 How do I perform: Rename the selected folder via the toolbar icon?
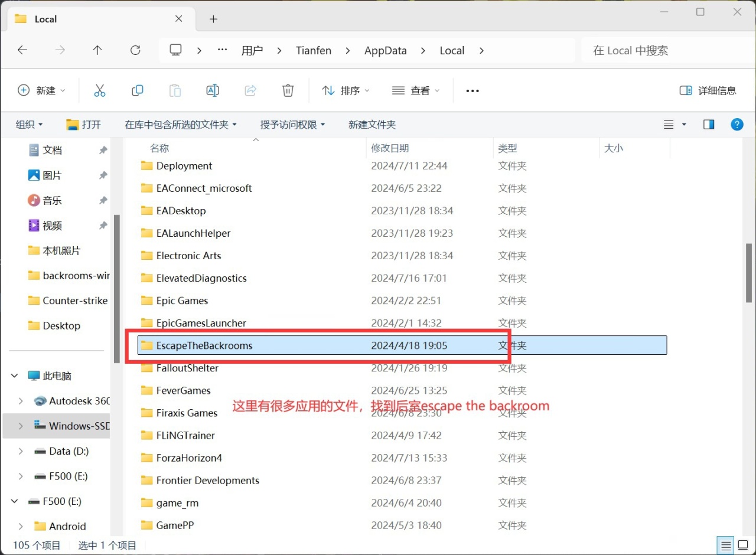213,90
